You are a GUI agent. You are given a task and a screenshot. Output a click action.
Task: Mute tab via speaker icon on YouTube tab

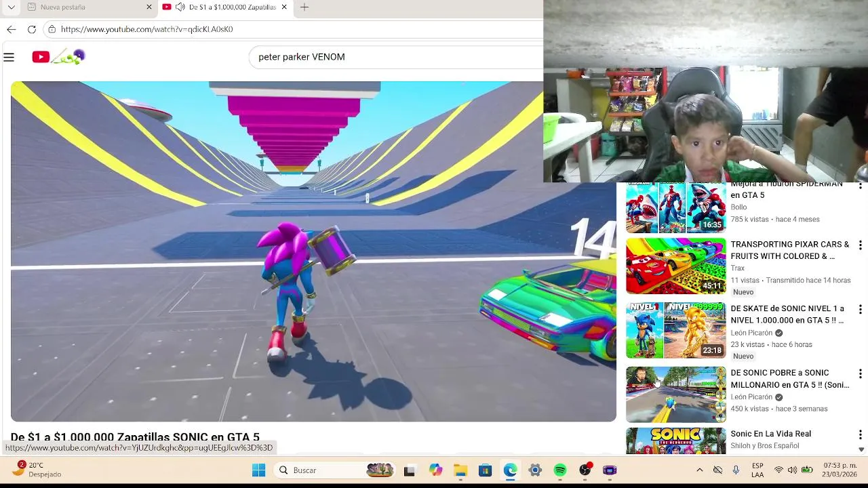tap(180, 7)
